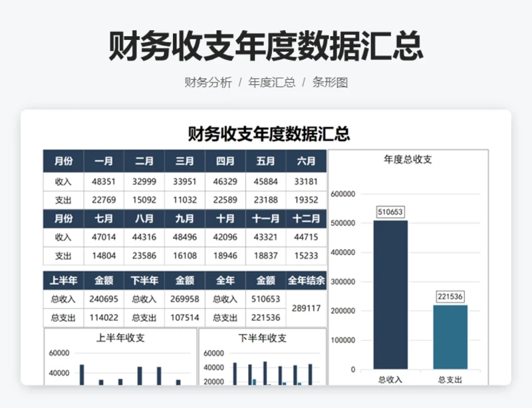
Task: Click the December expense cell 15233
Action: coord(306,256)
